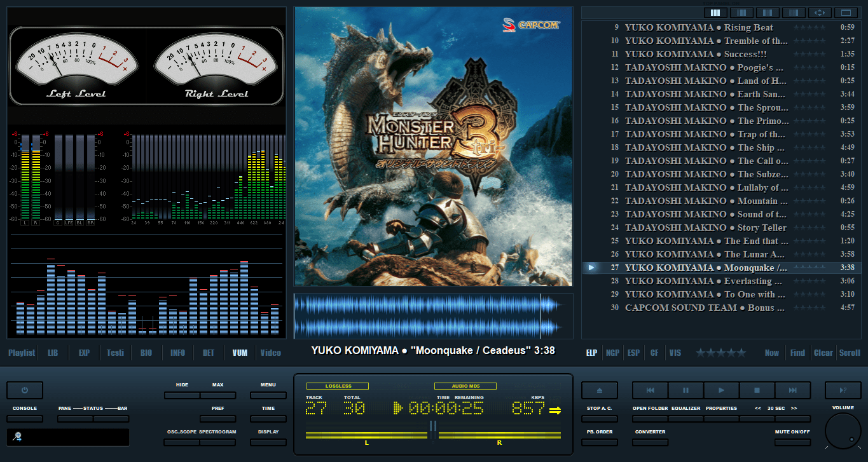868x462 pixels.
Task: Skip to the next track
Action: 792,390
